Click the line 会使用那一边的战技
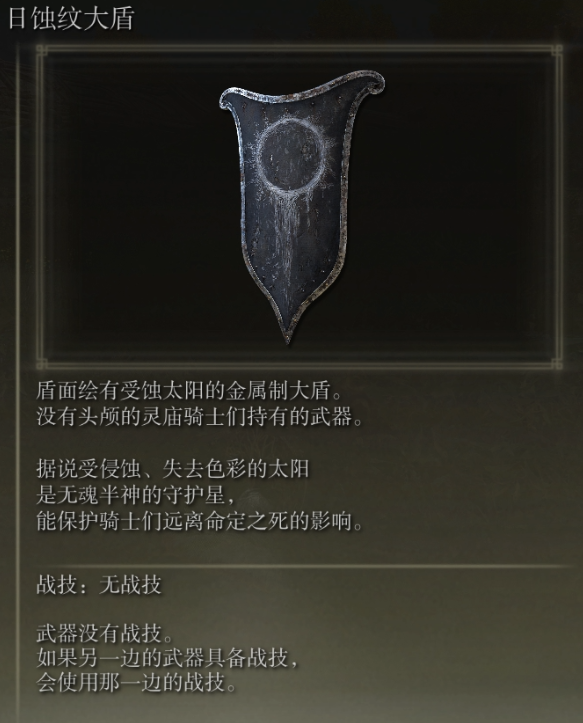The height and width of the screenshot is (723, 583). pyautogui.click(x=137, y=683)
